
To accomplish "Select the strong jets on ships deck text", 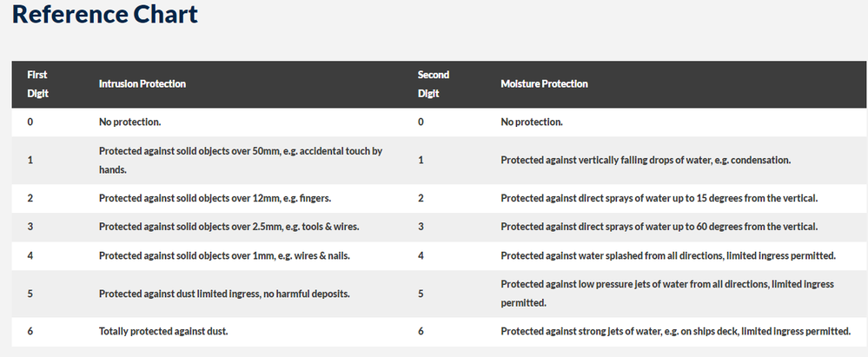I will 675,331.
